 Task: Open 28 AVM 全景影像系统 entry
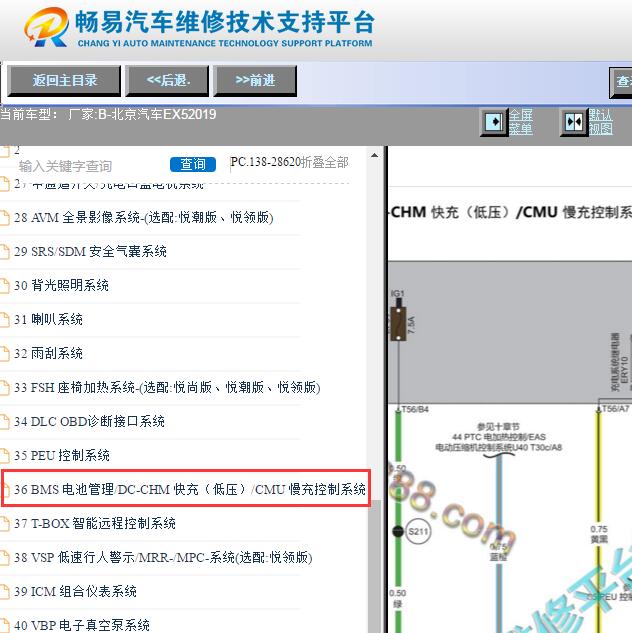[144, 218]
